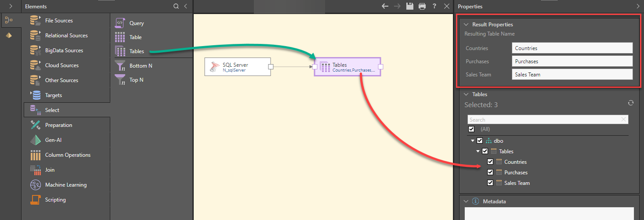Open the Elements search magnifier icon
Viewport: 644px width, 220px height.
[176, 6]
